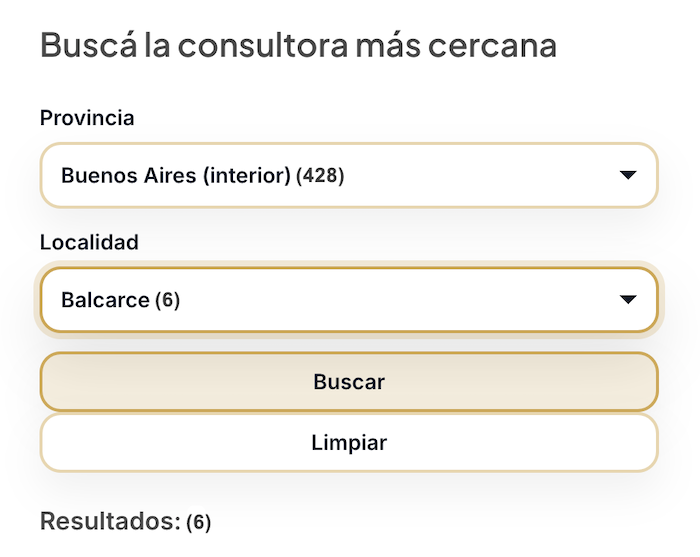Click the word "Aires" in Provincia field
The image size is (700, 557).
[x=171, y=176]
